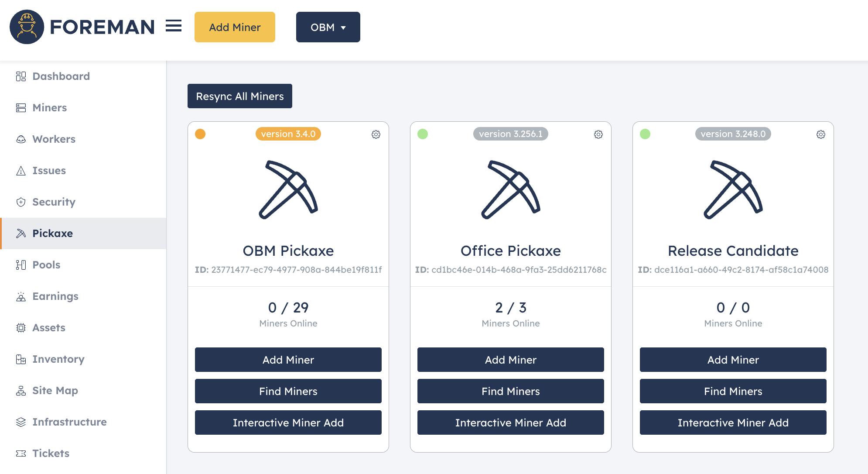Click the Issues warning triangle icon
This screenshot has width=868, height=474.
21,171
